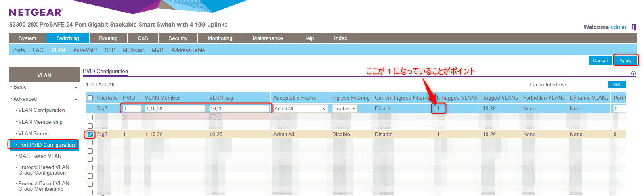Click 'Admit All' in the highlighted 2/g3 row

click(284, 135)
